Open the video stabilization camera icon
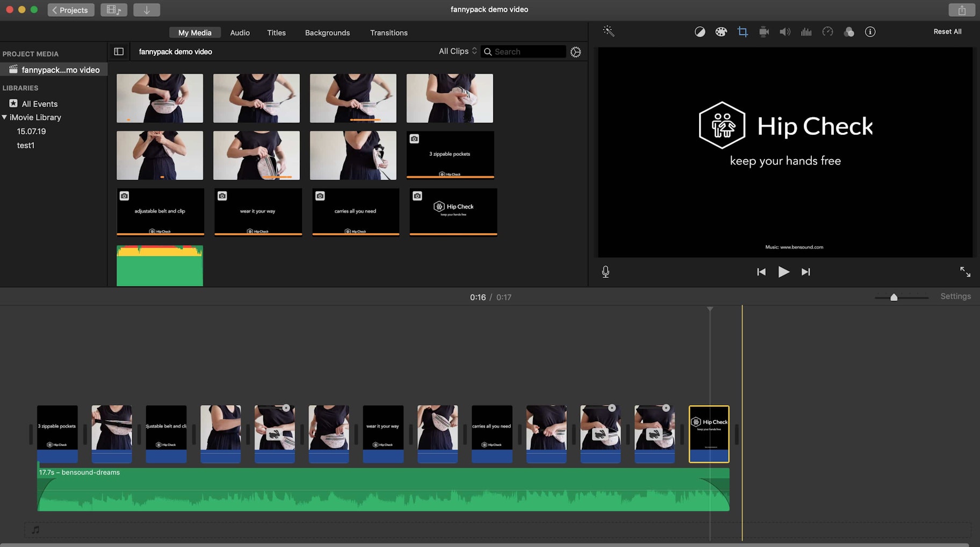Screen dimensions: 980x547 pos(763,32)
